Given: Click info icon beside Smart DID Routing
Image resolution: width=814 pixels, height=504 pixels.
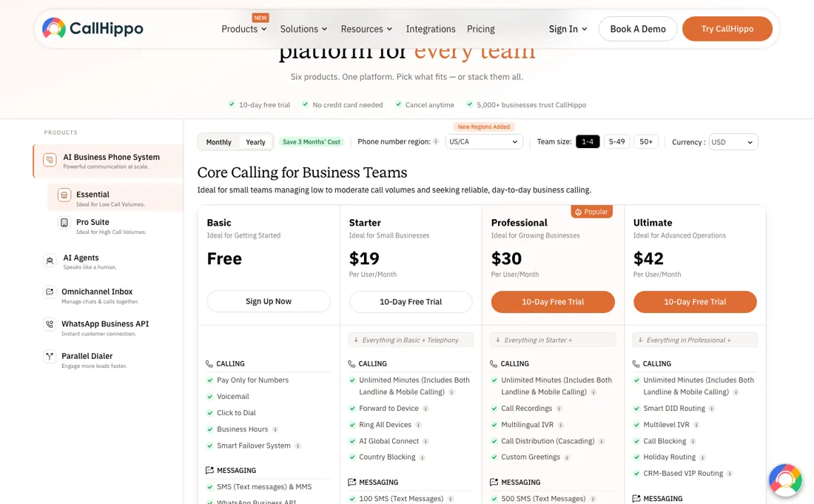Looking at the screenshot, I should (712, 409).
